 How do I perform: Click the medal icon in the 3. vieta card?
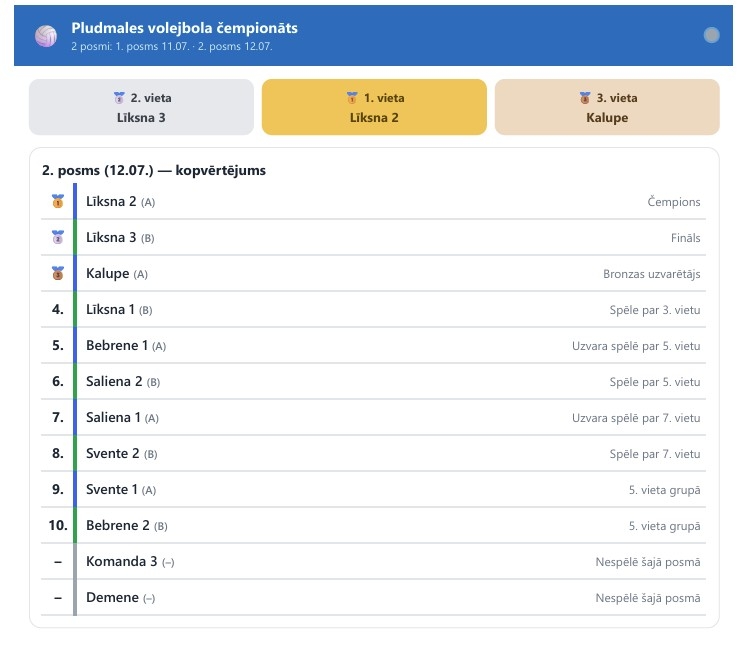pos(585,98)
